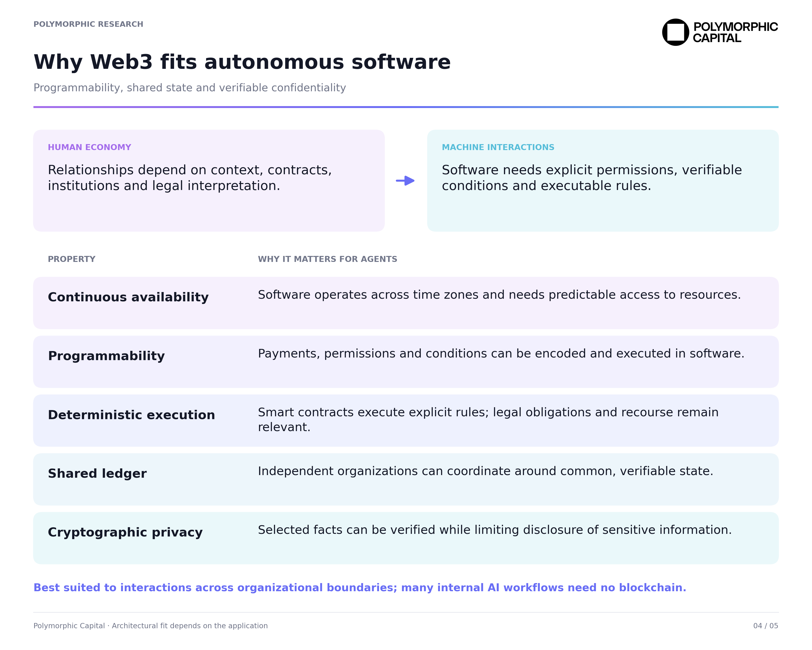Select the Continuous availability row label
The width and height of the screenshot is (812, 650).
click(128, 297)
